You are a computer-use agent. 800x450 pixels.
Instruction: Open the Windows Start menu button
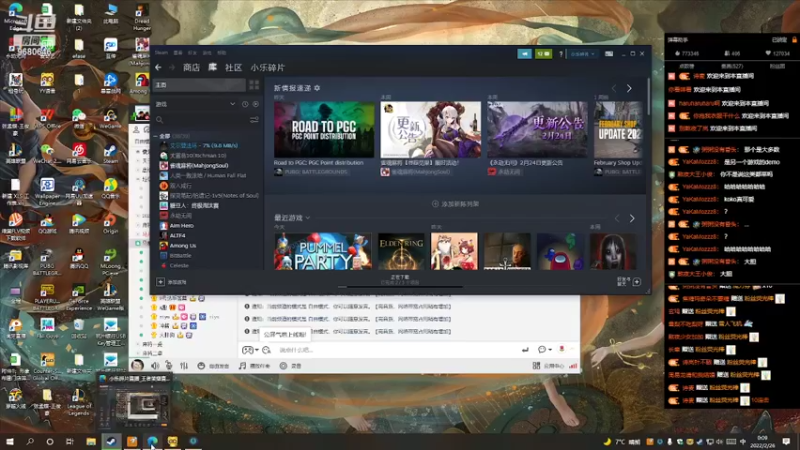[9, 441]
